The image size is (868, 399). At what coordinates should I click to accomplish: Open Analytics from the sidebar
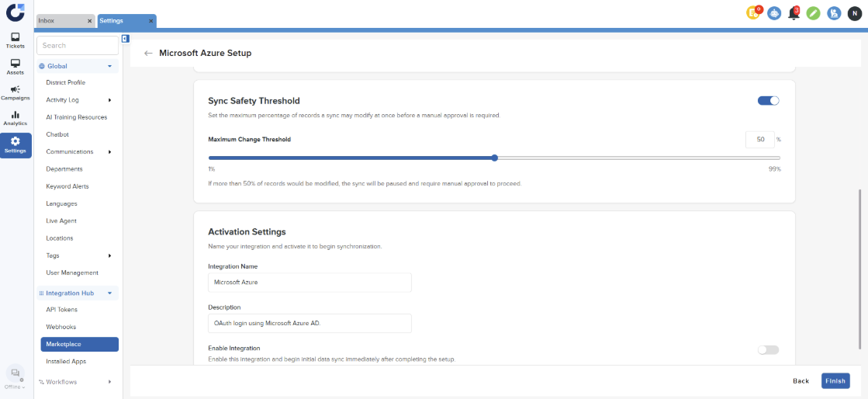(x=16, y=118)
